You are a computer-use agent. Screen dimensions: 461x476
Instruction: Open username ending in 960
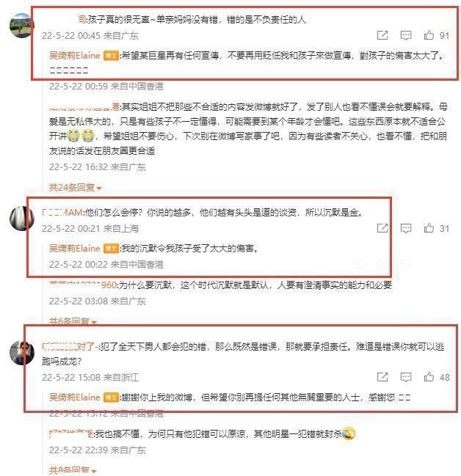pyautogui.click(x=83, y=285)
